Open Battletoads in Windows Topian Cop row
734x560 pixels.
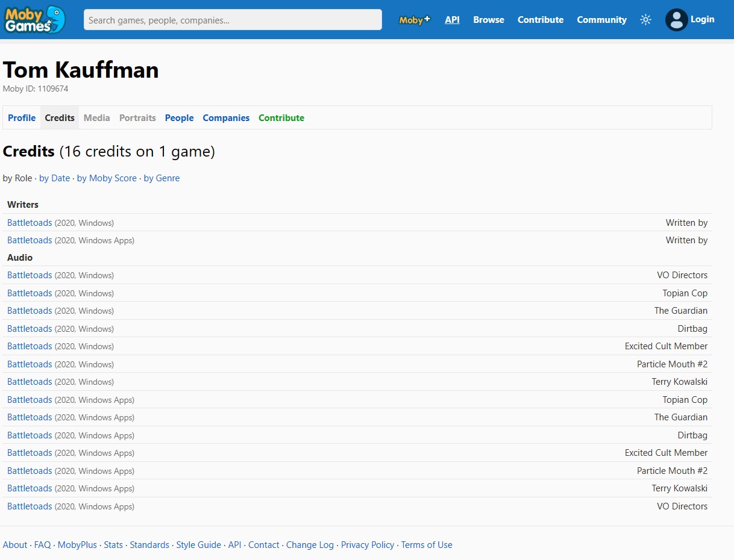(x=30, y=293)
